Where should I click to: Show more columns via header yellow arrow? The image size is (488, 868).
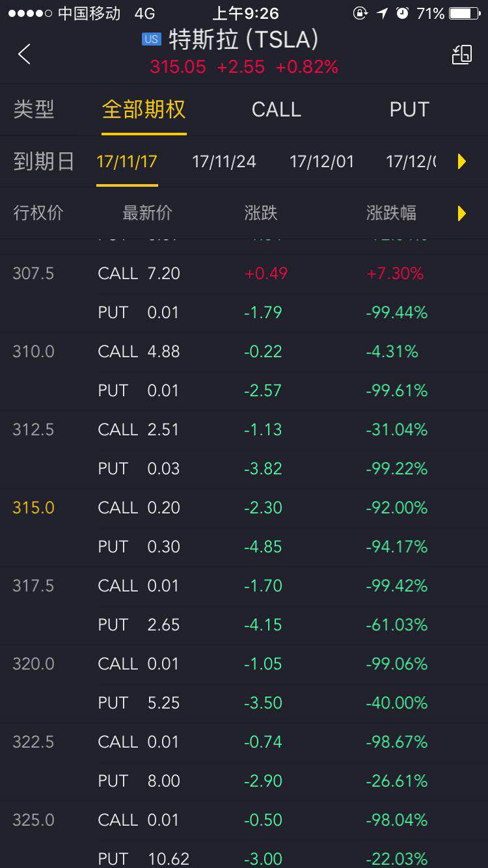[462, 213]
